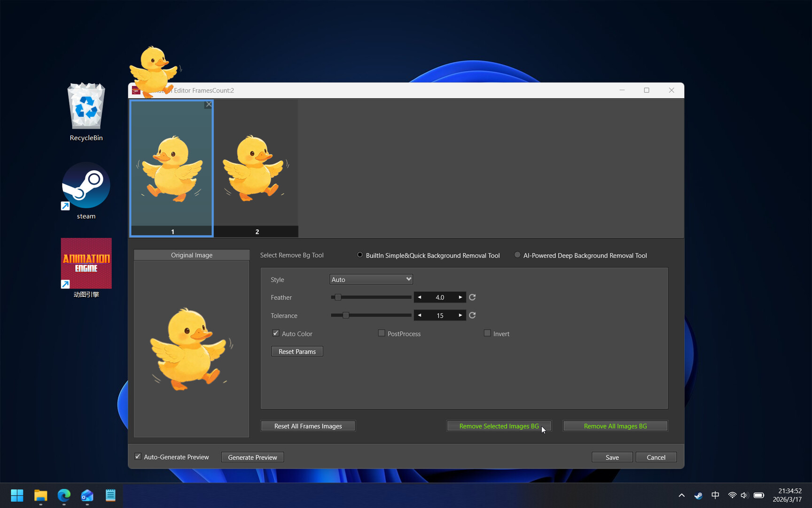Click the Generate Preview button

point(252,457)
